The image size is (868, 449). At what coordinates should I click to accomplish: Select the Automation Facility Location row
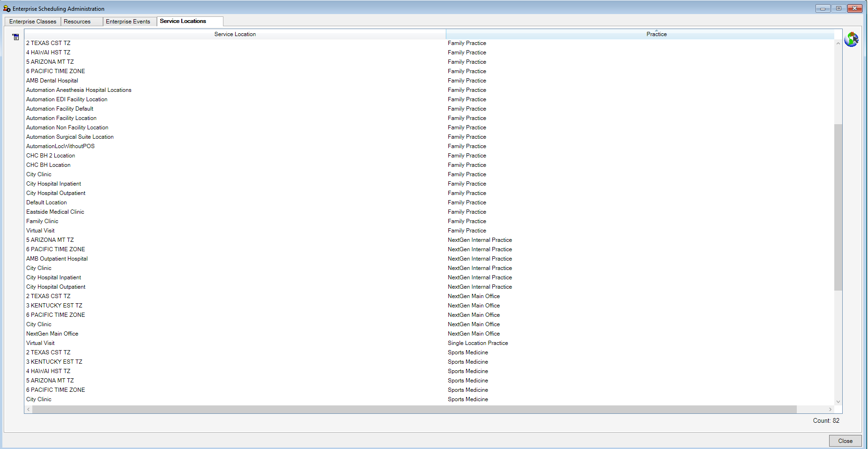pos(430,118)
